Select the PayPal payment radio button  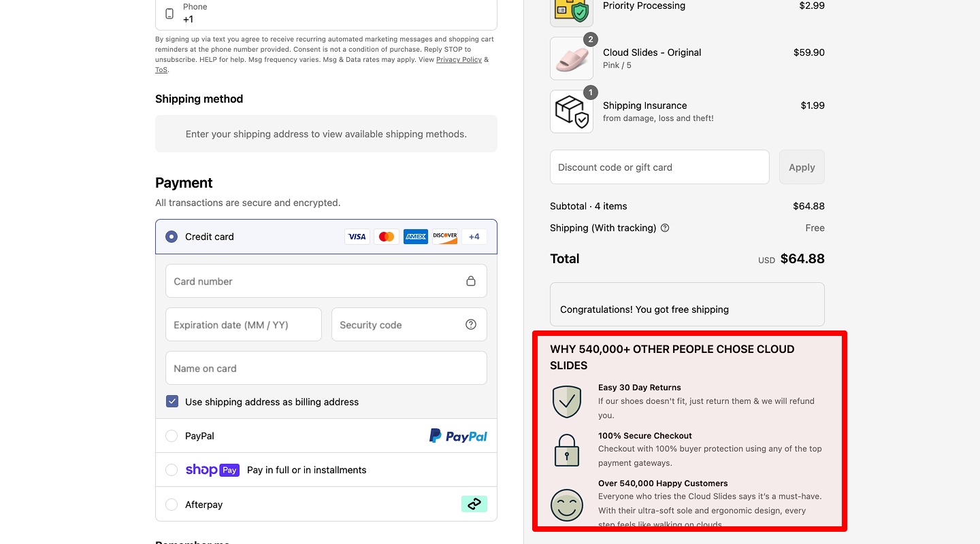click(x=171, y=436)
